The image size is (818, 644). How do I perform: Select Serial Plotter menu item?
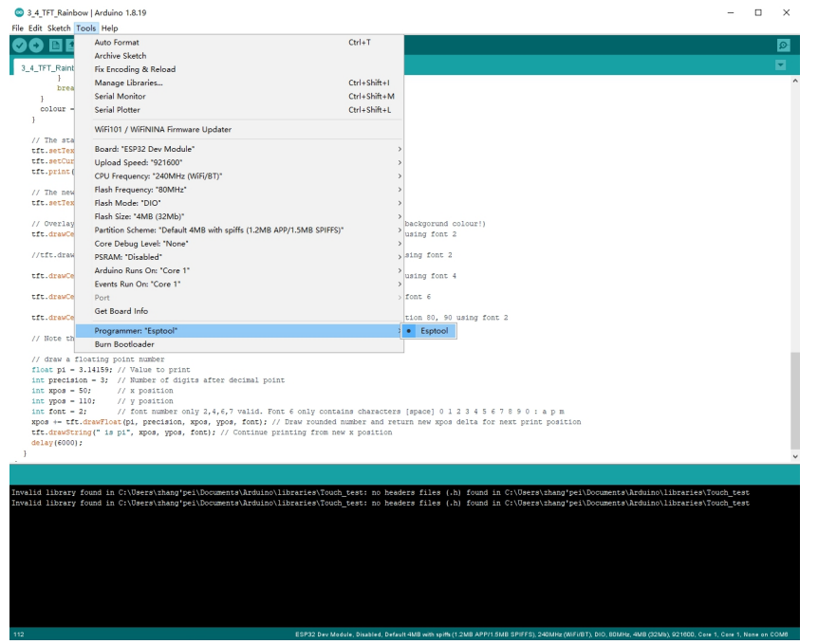(119, 109)
